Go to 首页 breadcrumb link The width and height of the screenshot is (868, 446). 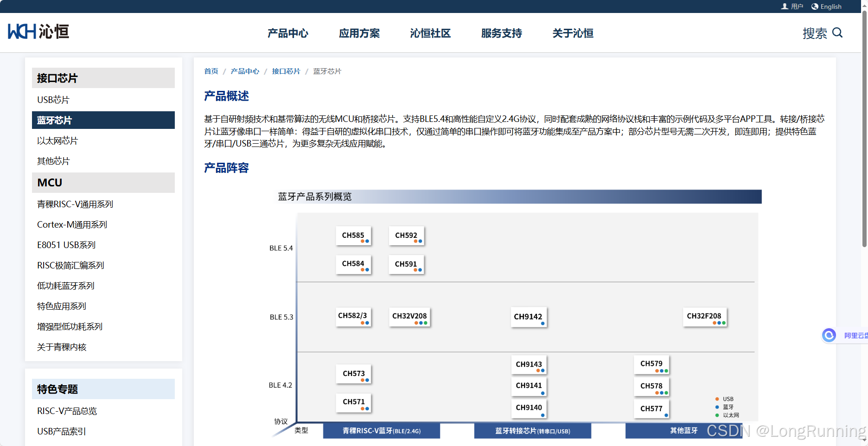[x=211, y=71]
